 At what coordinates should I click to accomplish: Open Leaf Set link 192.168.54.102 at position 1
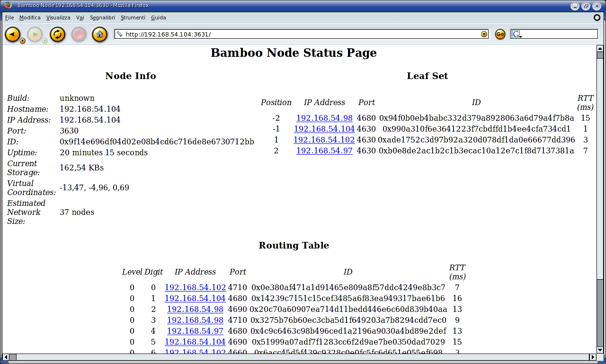[x=324, y=140]
